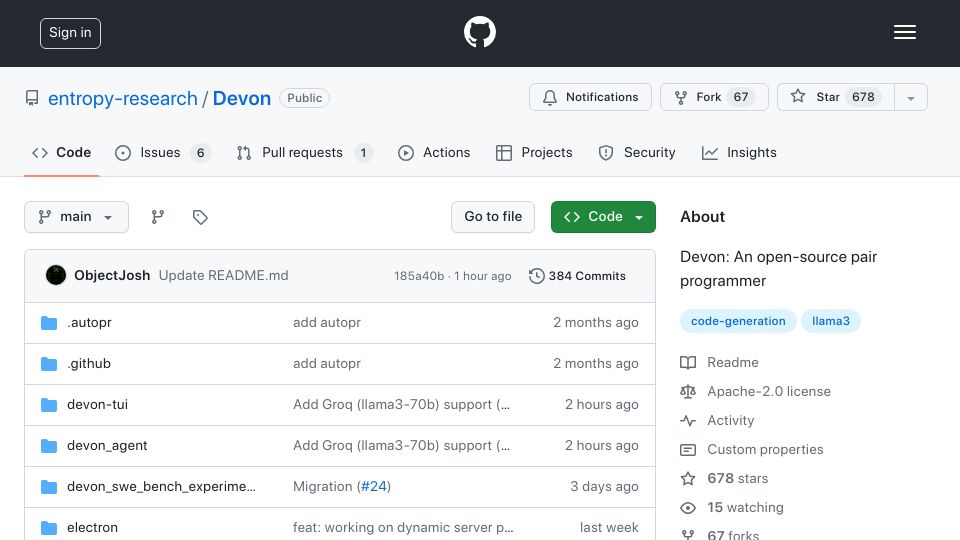Open the .github folder
Image resolution: width=960 pixels, height=540 pixels.
89,364
